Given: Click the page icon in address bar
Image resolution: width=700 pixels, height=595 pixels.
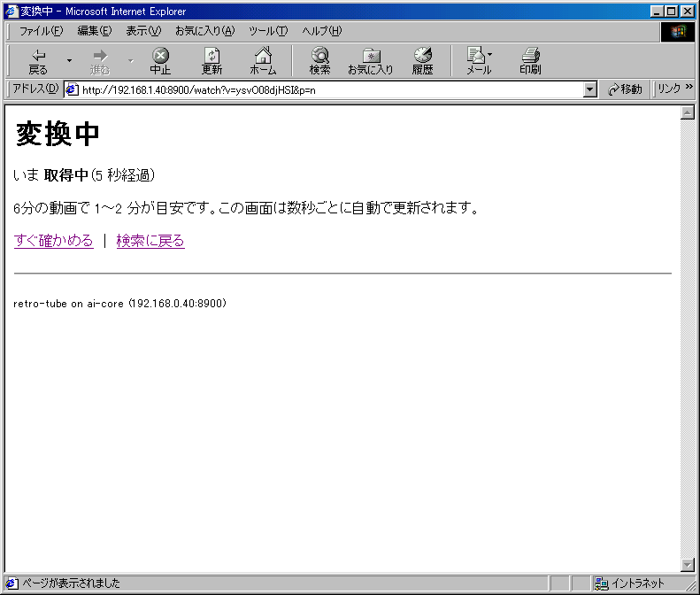Looking at the screenshot, I should click(72, 89).
